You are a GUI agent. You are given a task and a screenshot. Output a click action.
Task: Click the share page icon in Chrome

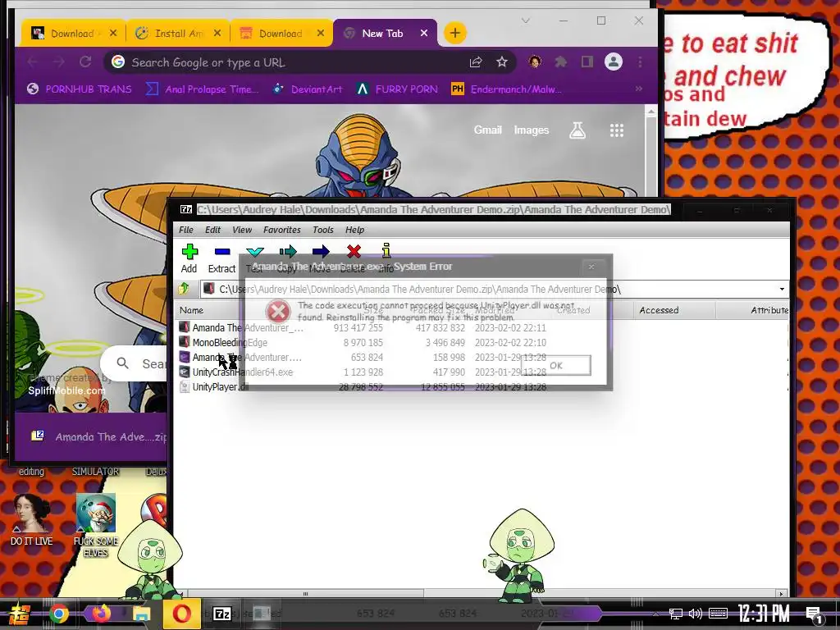pyautogui.click(x=476, y=62)
